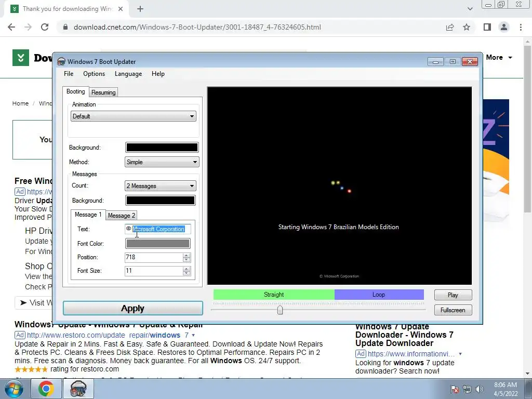Expand the Method Simple dropdown
Viewport: 532px width, 399px height.
162,162
